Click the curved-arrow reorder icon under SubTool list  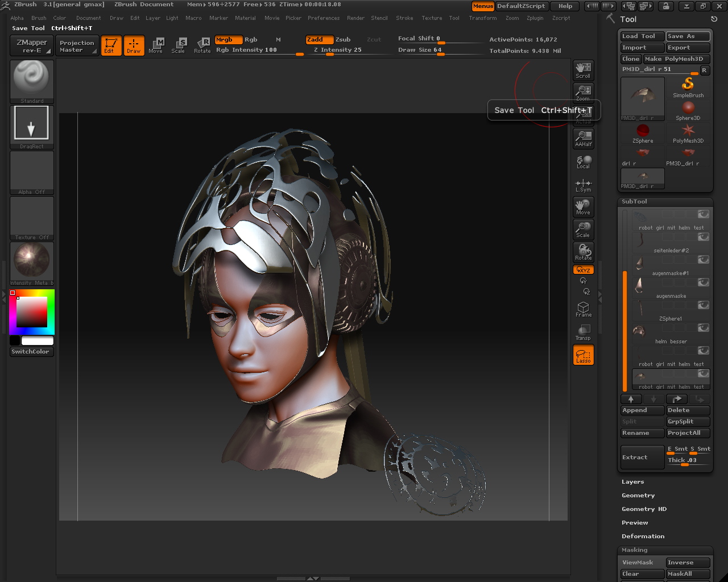coord(677,400)
